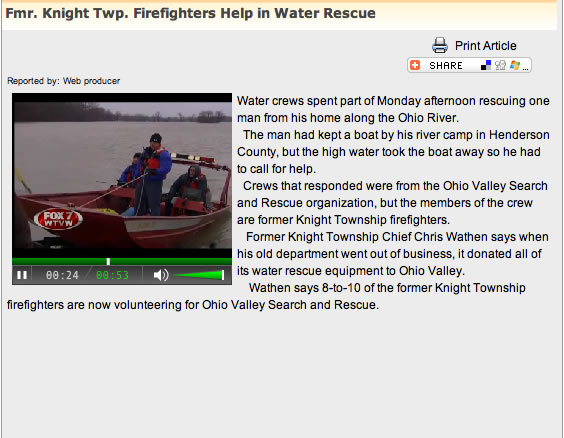
Task: Adjust the green volume slider
Action: click(x=199, y=275)
